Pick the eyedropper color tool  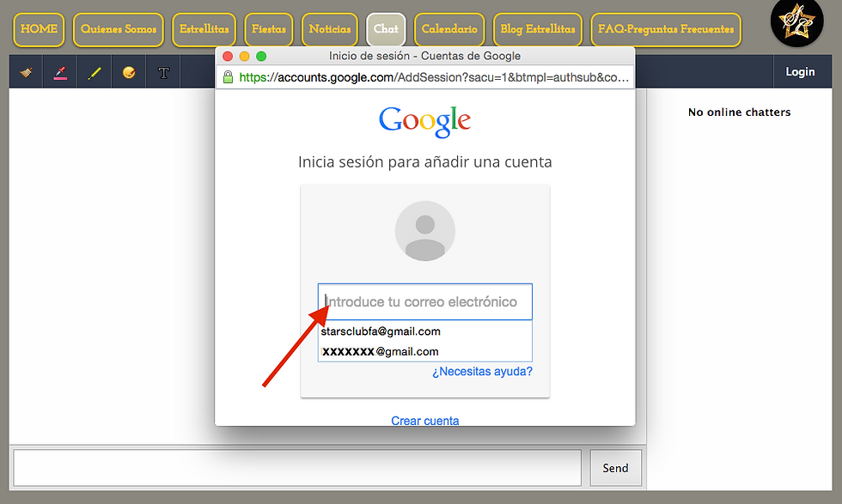60,72
